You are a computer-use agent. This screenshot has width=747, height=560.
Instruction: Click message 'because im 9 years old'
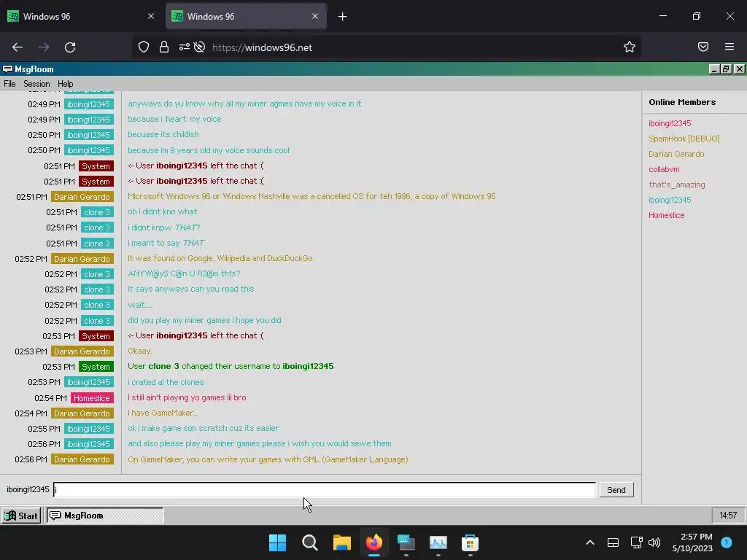coord(208,150)
